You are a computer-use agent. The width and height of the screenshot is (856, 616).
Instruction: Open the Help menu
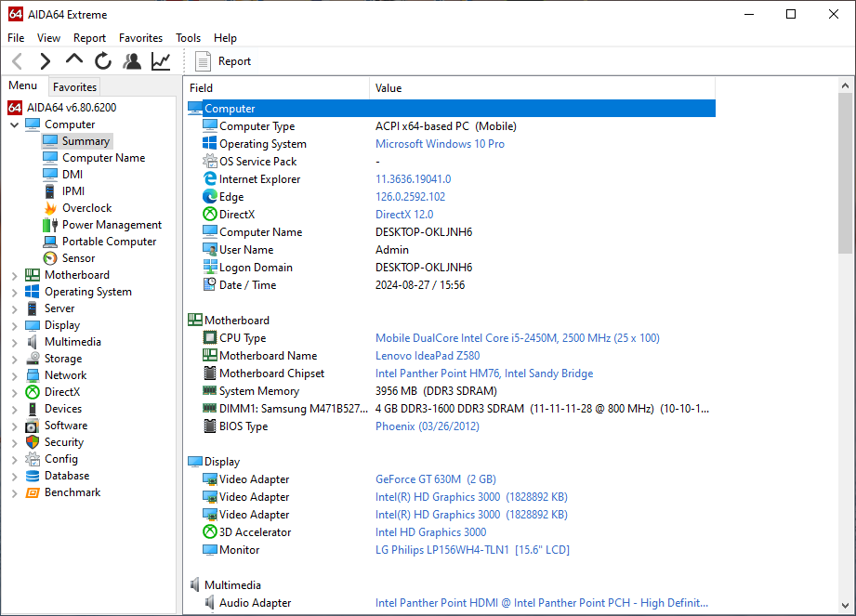pos(226,38)
